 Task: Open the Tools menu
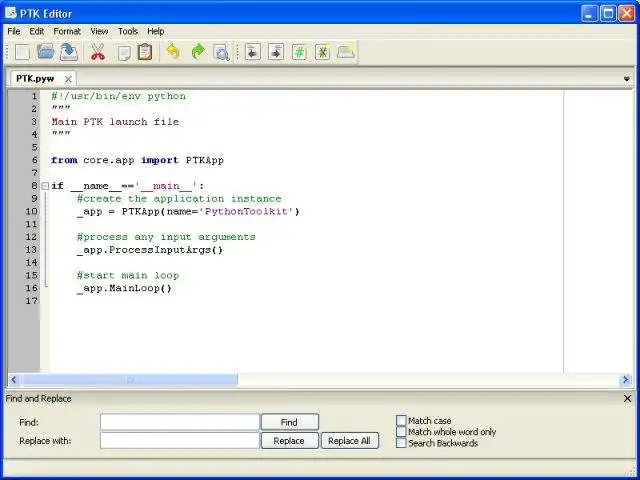click(x=128, y=31)
